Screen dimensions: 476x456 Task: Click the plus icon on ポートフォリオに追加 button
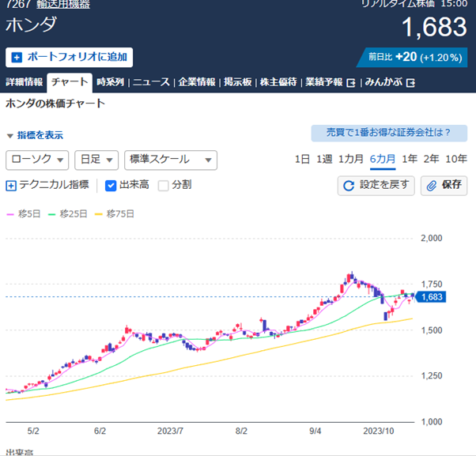[17, 58]
